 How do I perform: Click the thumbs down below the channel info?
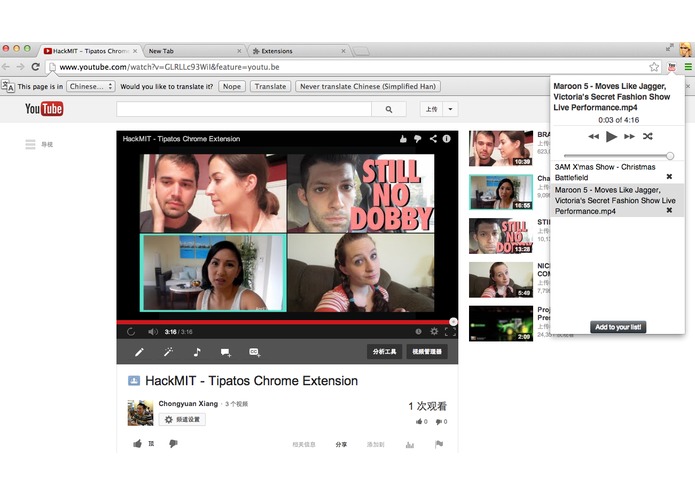(173, 443)
